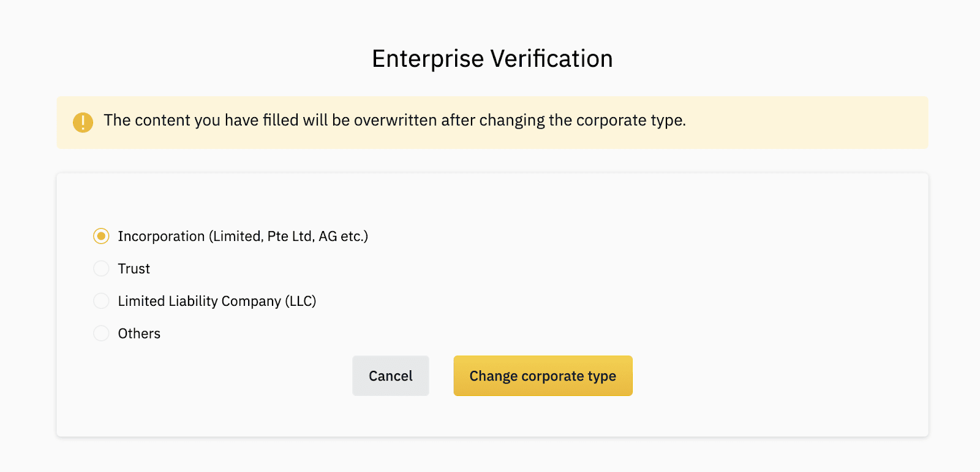Viewport: 980px width, 472px height.
Task: Select the Incorporation radio button
Action: [x=101, y=236]
